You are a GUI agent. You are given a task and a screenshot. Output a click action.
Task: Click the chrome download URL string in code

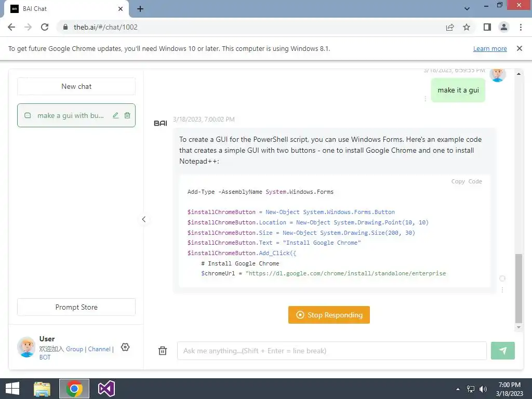point(345,273)
